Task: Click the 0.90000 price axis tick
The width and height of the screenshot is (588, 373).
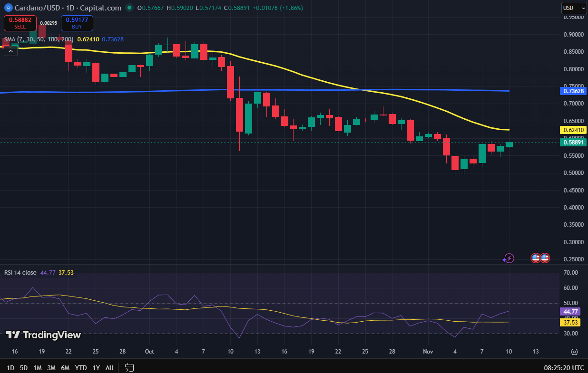Action: click(x=573, y=35)
